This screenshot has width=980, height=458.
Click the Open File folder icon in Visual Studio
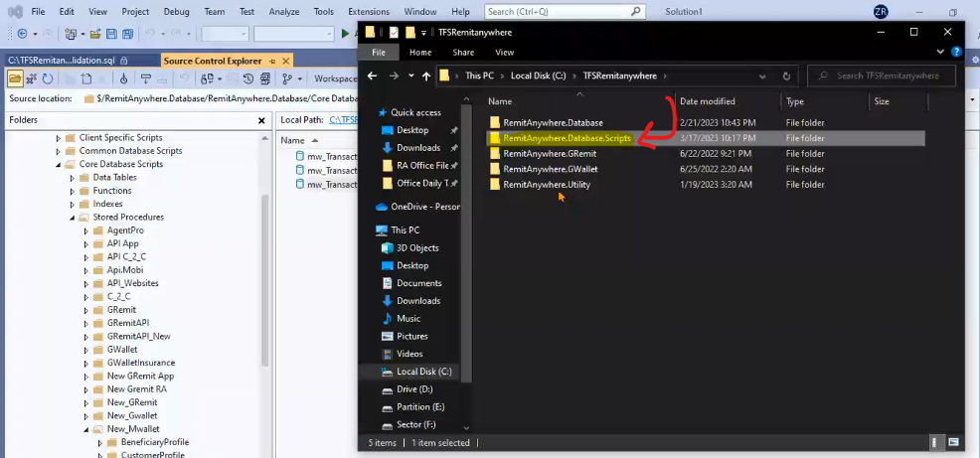click(95, 34)
